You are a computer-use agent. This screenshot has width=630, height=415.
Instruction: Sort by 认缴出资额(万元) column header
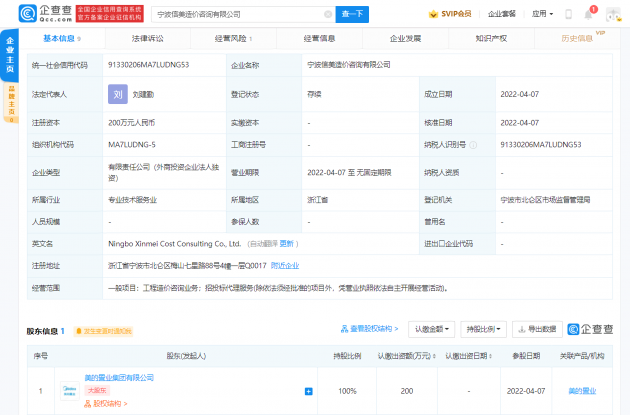tap(407, 356)
